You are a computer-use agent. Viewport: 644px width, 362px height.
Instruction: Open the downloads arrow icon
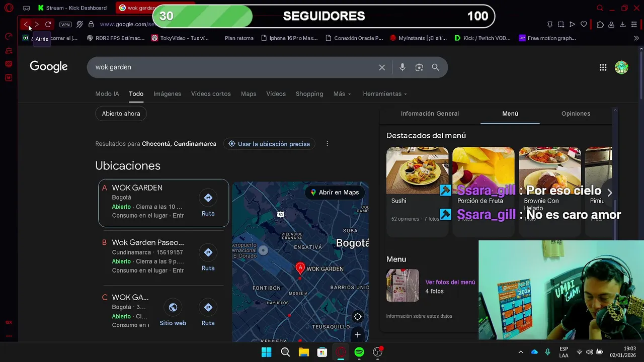click(x=622, y=24)
